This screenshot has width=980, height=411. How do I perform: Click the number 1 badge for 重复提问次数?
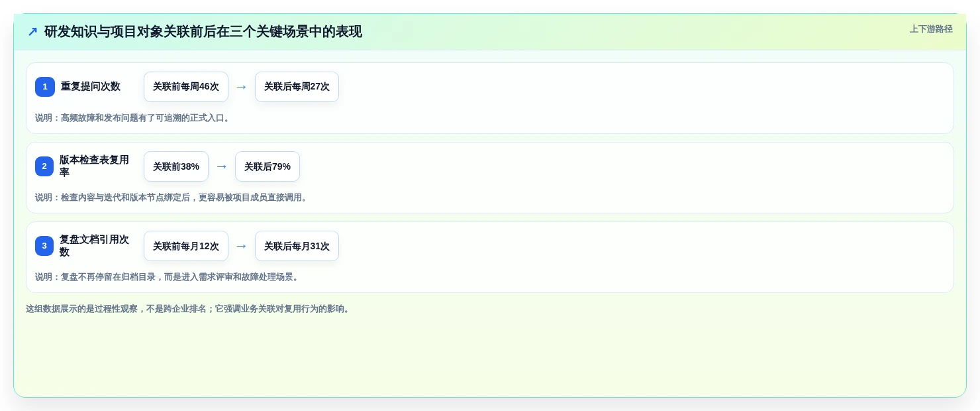click(45, 87)
